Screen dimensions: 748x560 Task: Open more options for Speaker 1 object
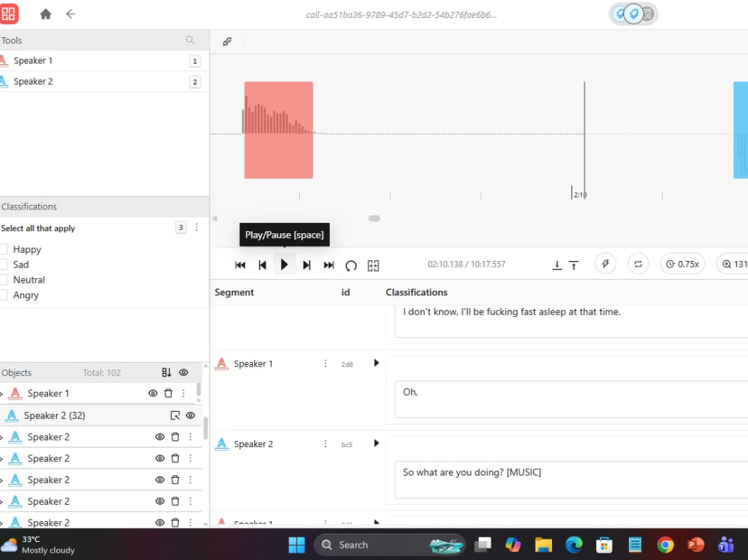[x=184, y=393]
